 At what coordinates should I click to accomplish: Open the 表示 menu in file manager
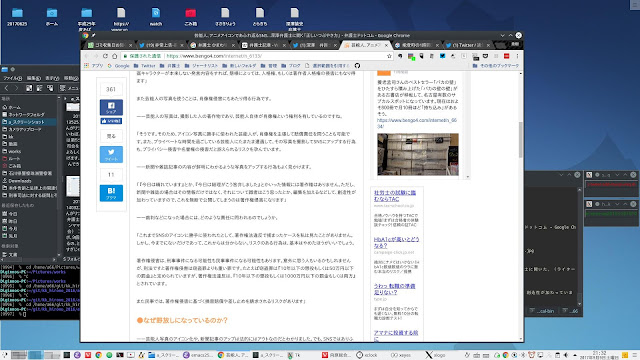52,78
